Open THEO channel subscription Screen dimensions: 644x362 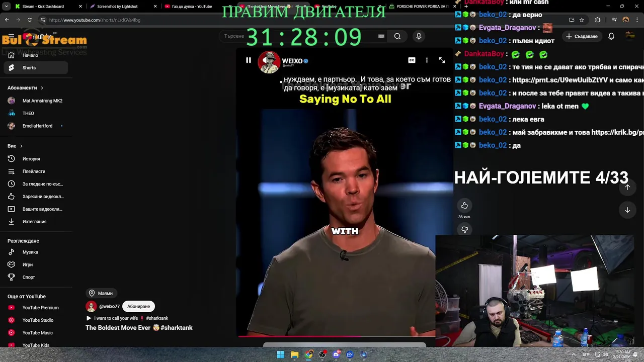coord(35,113)
